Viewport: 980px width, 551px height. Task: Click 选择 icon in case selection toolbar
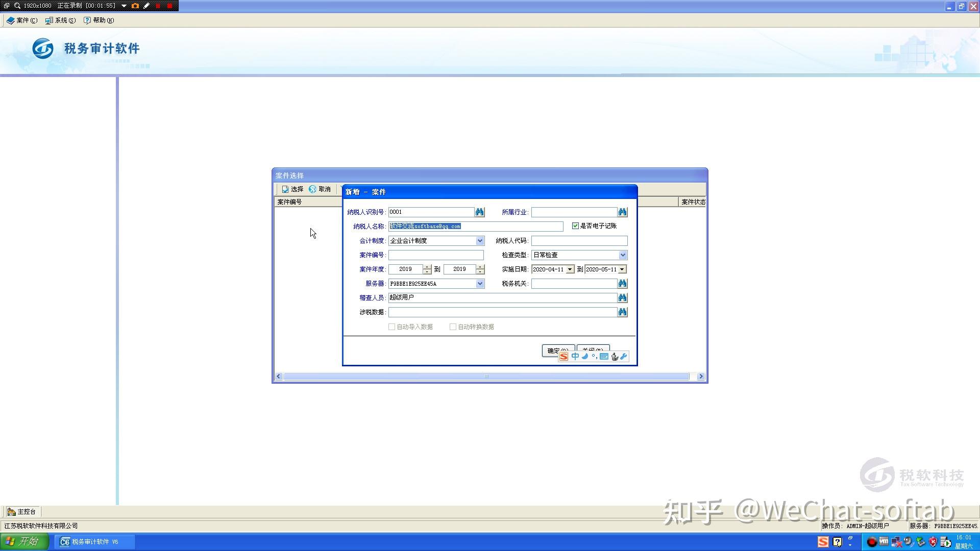286,189
